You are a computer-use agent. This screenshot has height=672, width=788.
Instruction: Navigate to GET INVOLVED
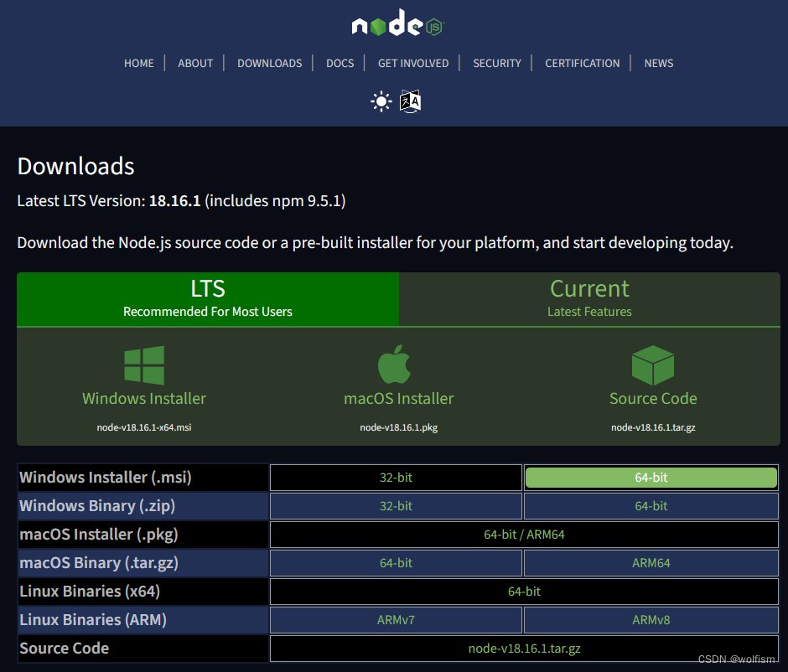[413, 64]
